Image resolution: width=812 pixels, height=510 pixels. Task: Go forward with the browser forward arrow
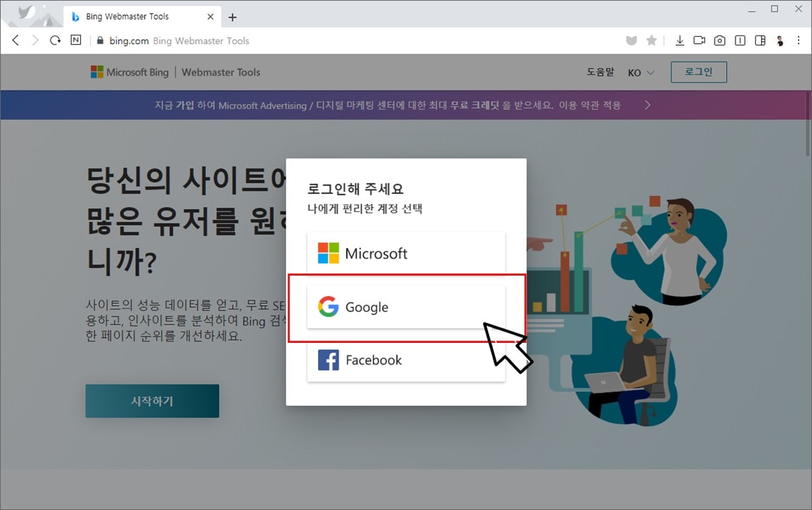(35, 40)
